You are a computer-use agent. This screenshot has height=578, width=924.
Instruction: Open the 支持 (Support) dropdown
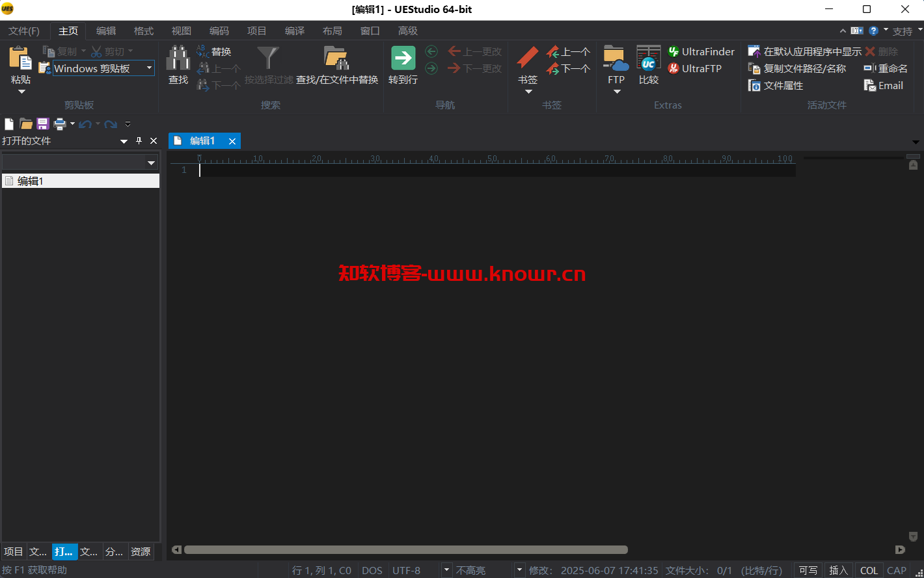tap(906, 31)
